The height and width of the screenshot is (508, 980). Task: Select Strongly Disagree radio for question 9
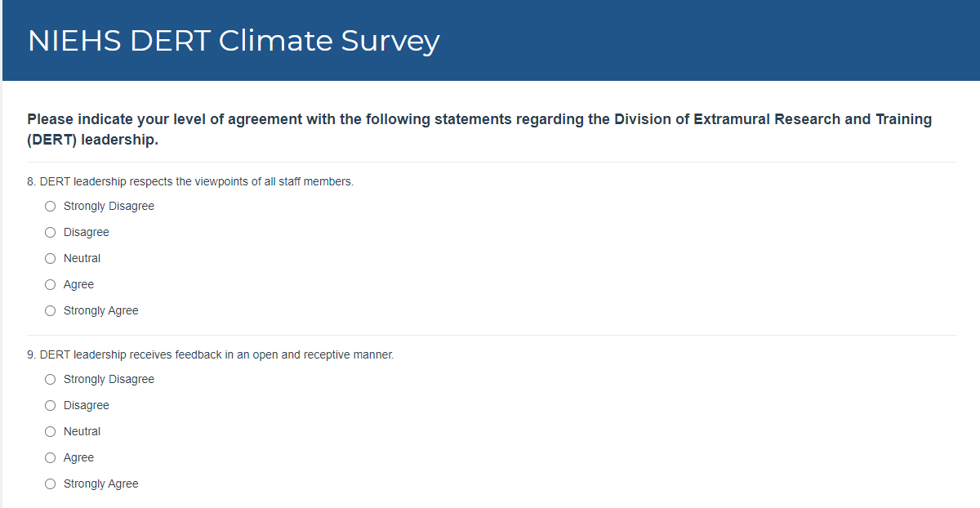point(51,380)
